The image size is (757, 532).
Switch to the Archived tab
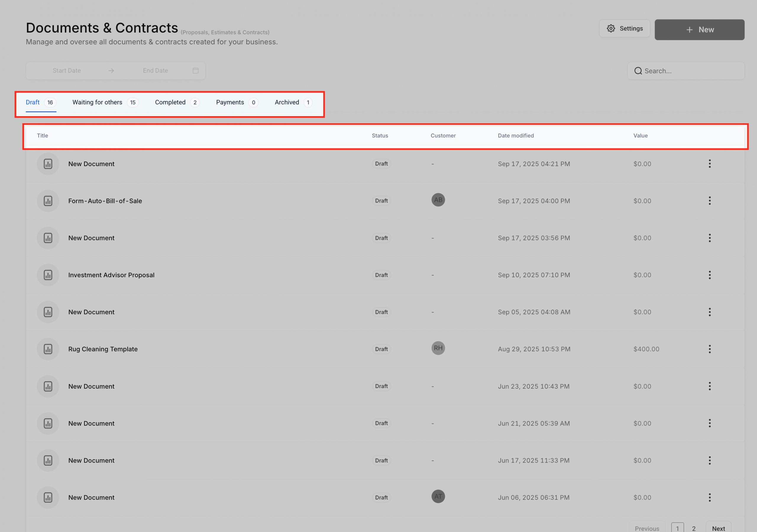(287, 102)
